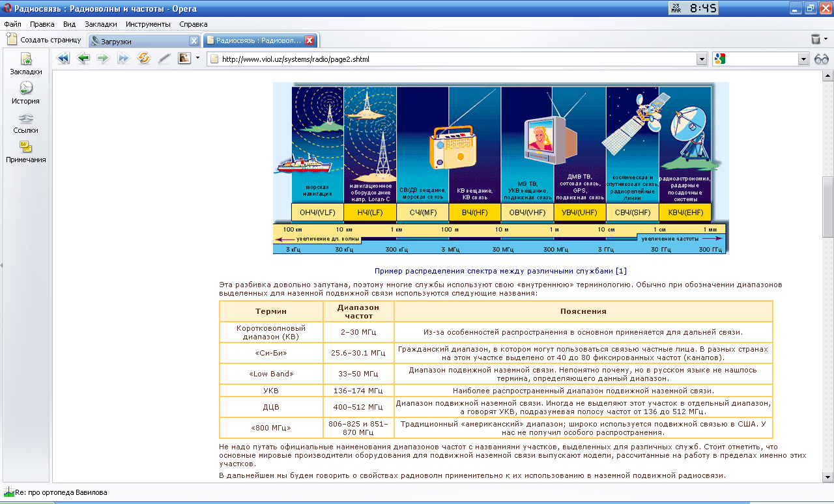Click the Термин column header
The height and width of the screenshot is (504, 834).
(272, 311)
